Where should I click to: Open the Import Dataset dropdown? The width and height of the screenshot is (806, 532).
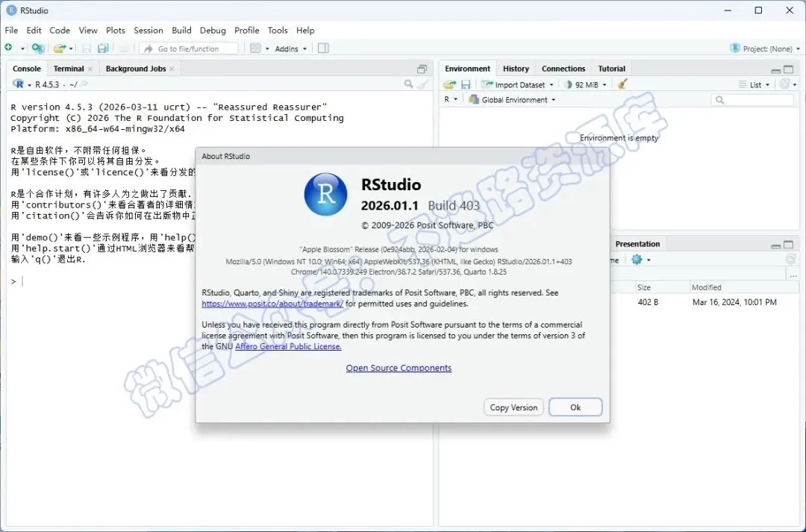518,85
